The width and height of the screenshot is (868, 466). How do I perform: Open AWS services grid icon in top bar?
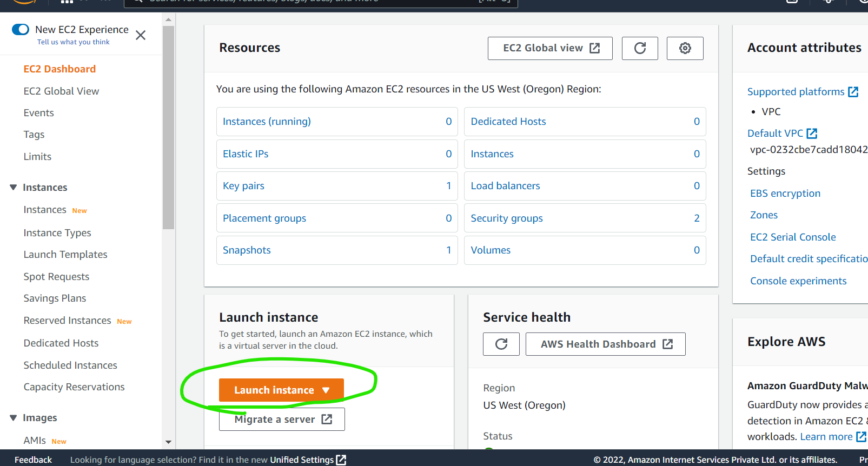pos(67,2)
